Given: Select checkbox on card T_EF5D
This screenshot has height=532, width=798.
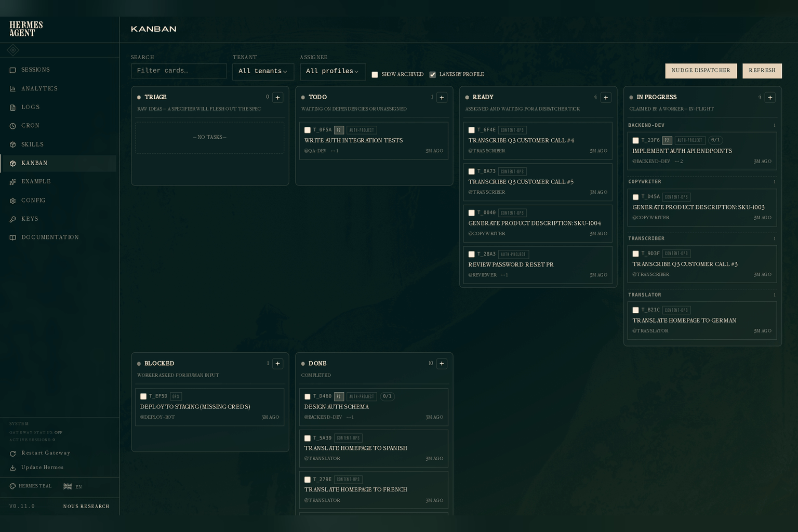Looking at the screenshot, I should tap(143, 396).
